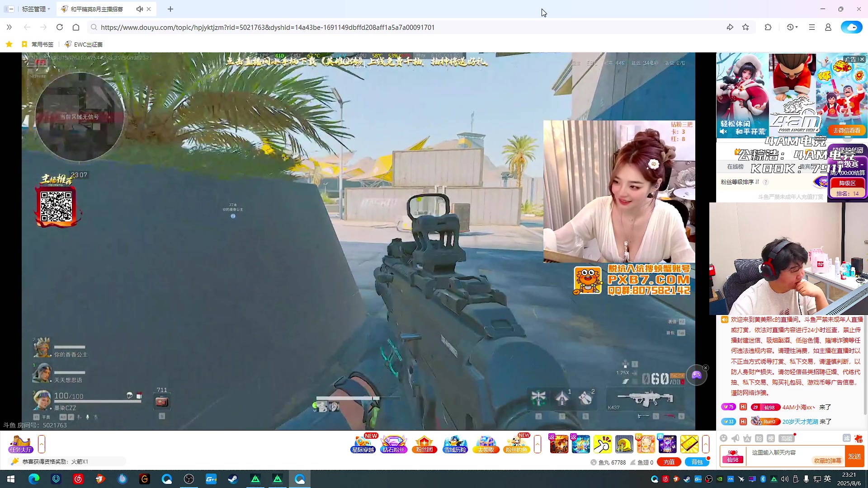Click the browser share icon in address bar

point(730,27)
